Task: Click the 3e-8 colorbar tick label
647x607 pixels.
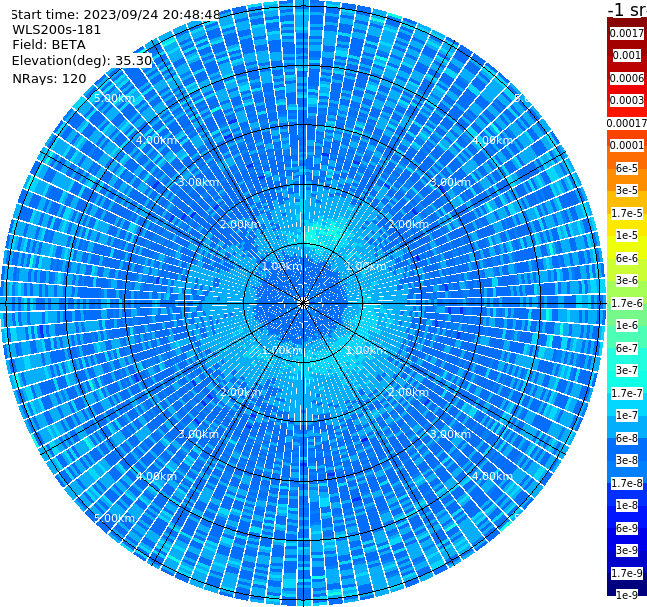Action: pos(627,460)
